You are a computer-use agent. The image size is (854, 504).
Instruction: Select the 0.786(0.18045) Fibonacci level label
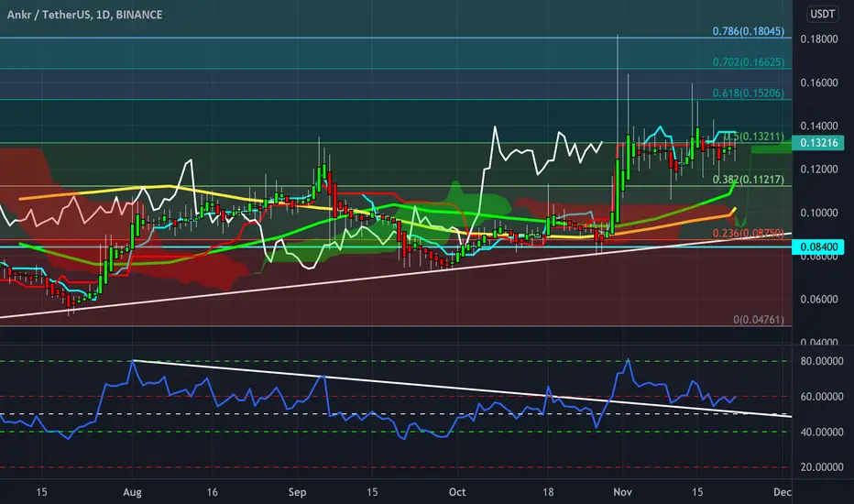point(749,31)
